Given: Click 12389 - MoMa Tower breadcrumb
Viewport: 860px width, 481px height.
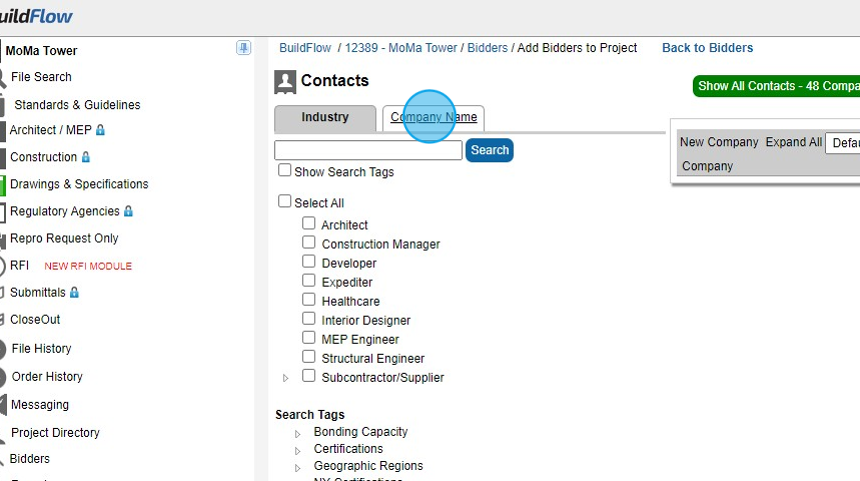Looking at the screenshot, I should coord(401,48).
